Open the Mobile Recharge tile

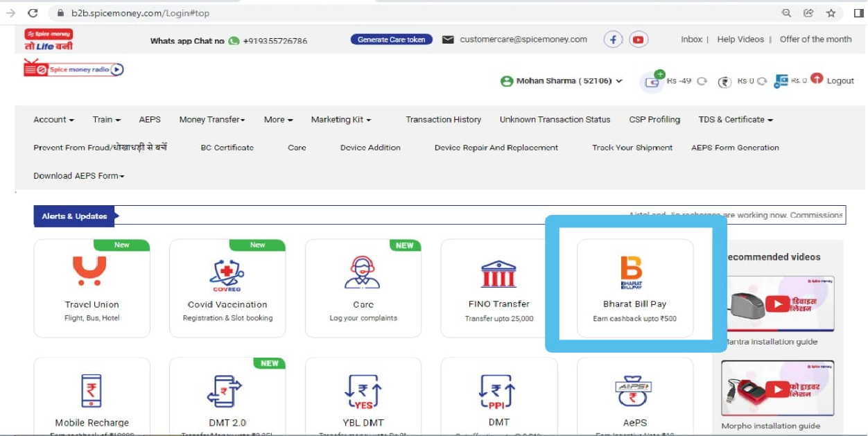[x=92, y=396]
